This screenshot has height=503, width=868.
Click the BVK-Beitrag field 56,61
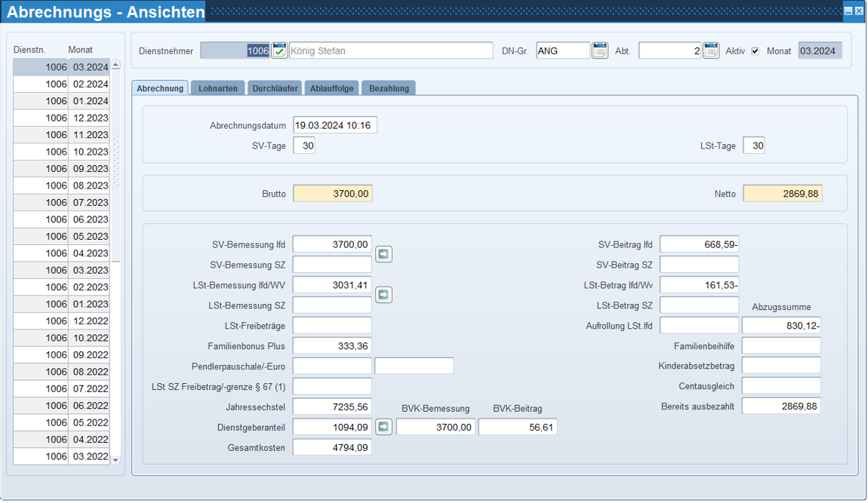(518, 427)
